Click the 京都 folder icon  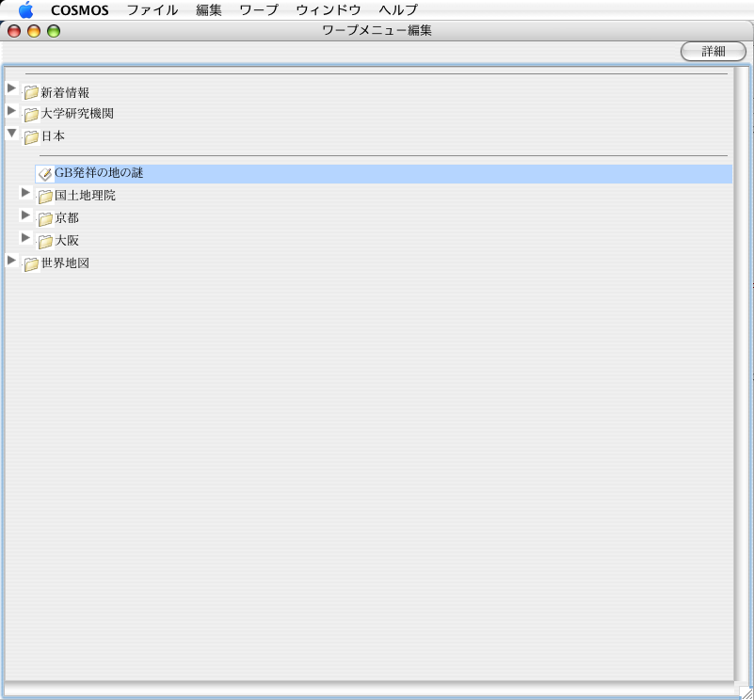tap(45, 219)
